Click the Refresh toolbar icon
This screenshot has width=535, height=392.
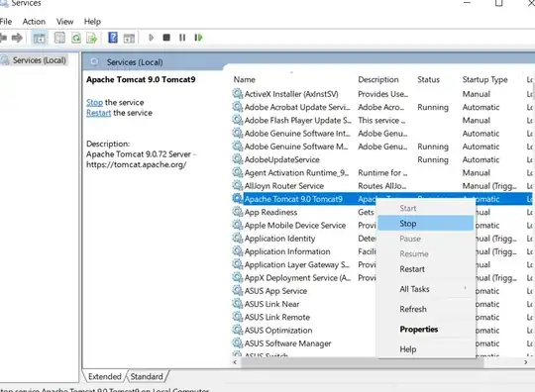coord(76,38)
